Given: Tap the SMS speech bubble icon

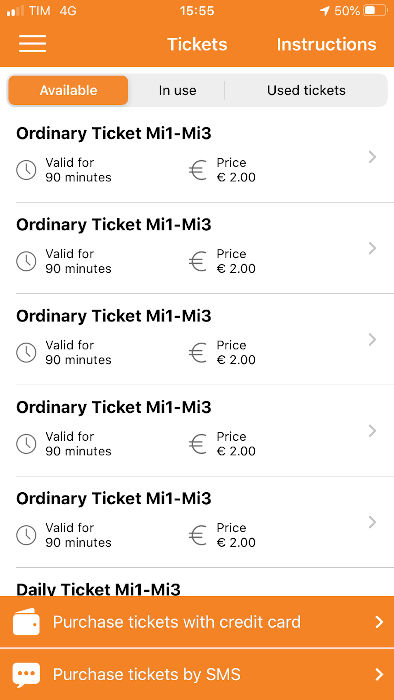Looking at the screenshot, I should tap(26, 675).
